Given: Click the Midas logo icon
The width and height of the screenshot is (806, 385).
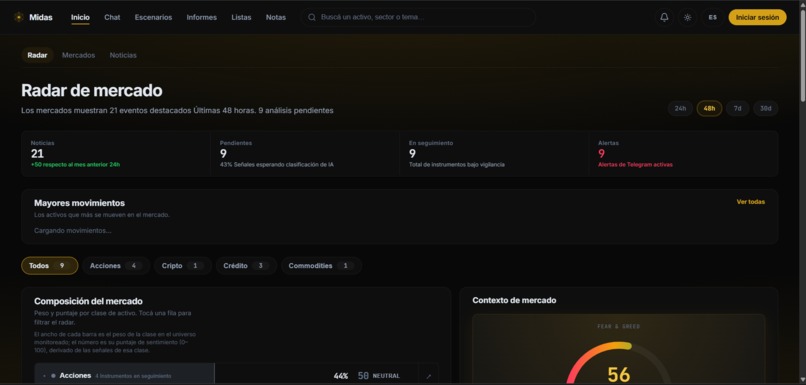Looking at the screenshot, I should click(x=19, y=17).
